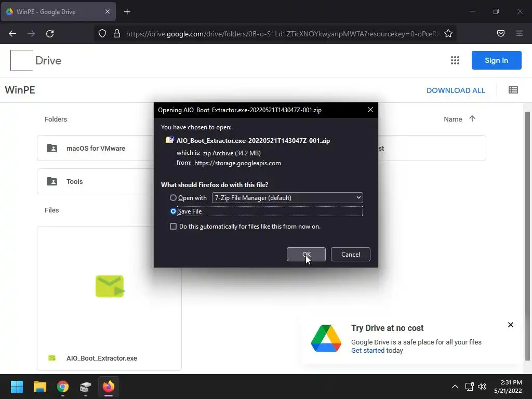Click the Drive logo text

click(x=48, y=60)
